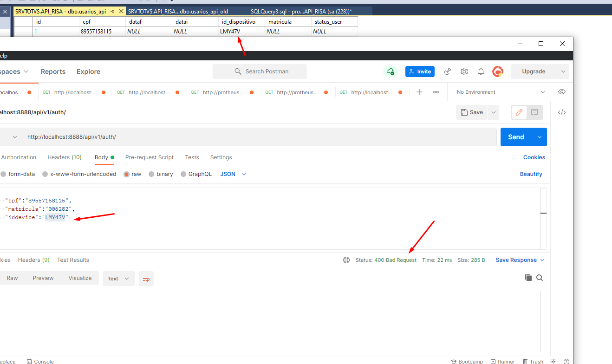Screen dimensions: 612x364
Task: Switch to build mode pencil icon
Action: 519,112
